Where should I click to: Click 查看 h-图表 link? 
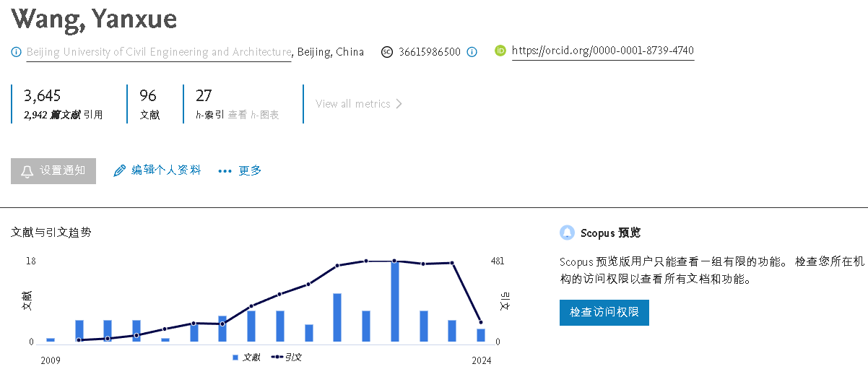(253, 115)
